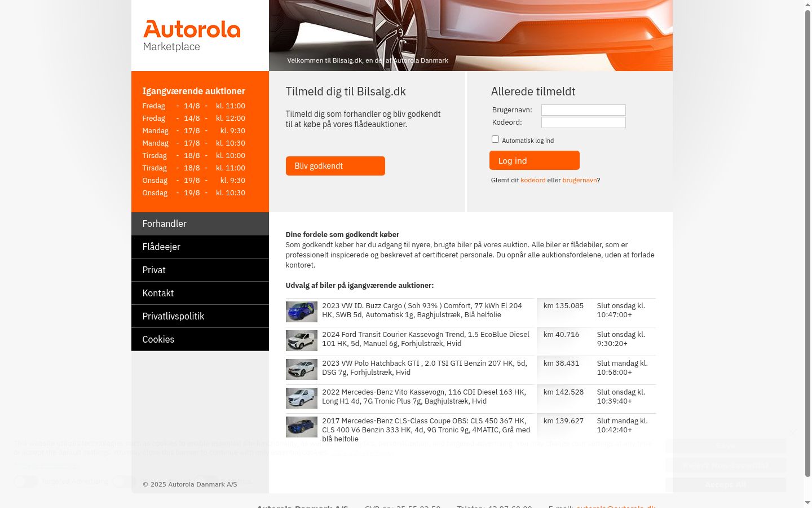This screenshot has width=812, height=508.
Task: Click the Igangværende auktioner heading
Action: (x=193, y=91)
